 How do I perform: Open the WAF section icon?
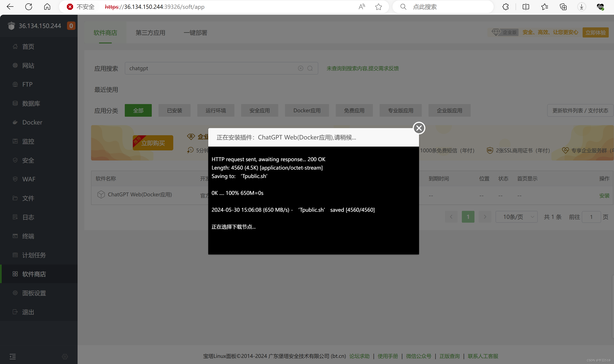pos(15,179)
